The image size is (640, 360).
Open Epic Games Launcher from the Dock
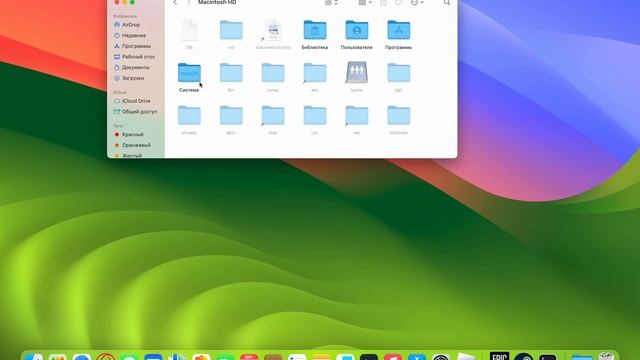point(499,356)
